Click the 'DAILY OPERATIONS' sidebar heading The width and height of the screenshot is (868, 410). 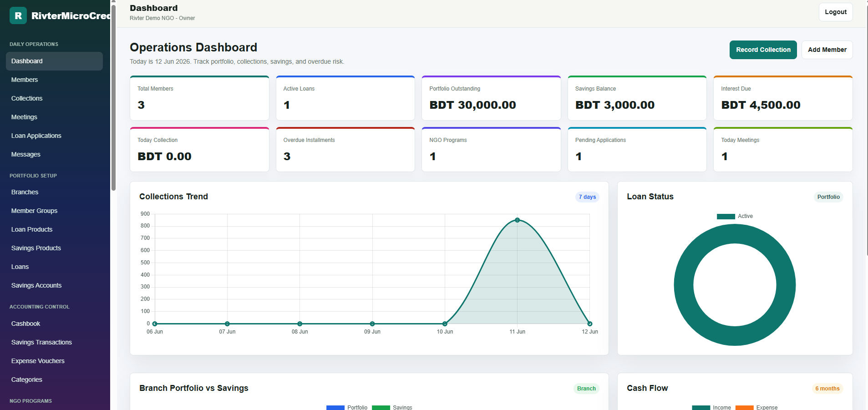tap(34, 44)
